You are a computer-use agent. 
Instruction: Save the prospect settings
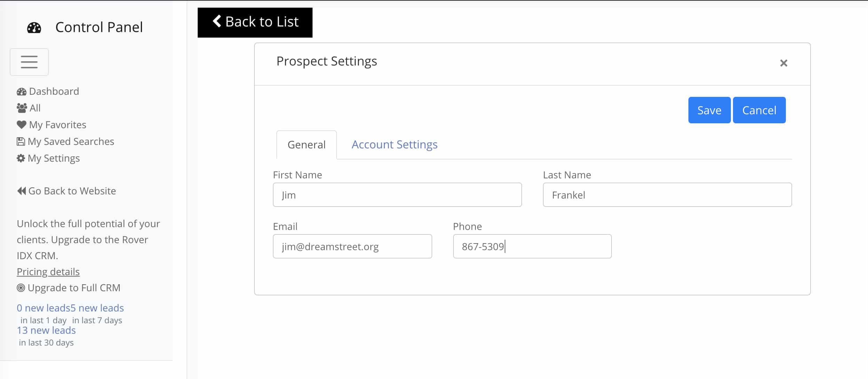(x=709, y=110)
